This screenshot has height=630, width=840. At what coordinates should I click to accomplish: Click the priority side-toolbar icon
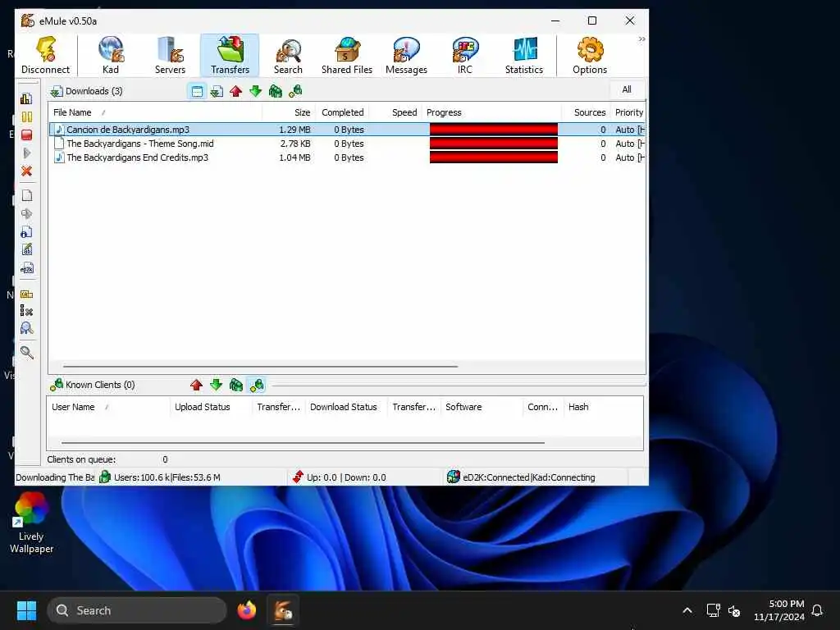coord(26,98)
